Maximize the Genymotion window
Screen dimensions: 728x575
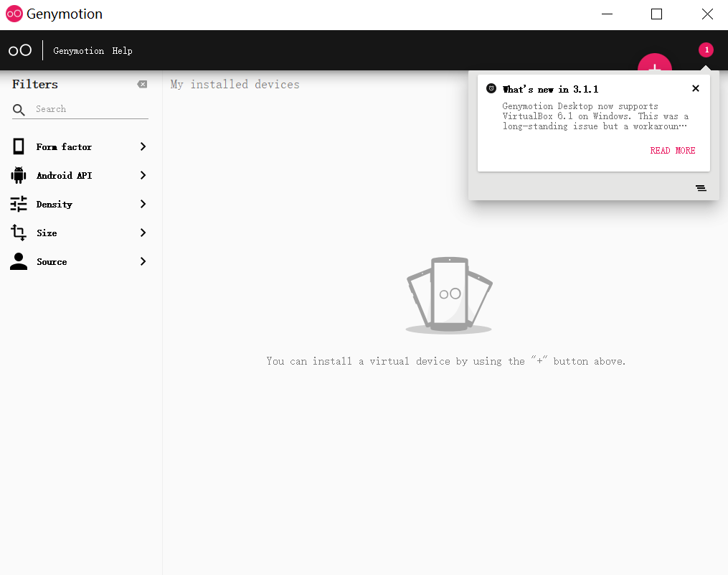point(656,14)
